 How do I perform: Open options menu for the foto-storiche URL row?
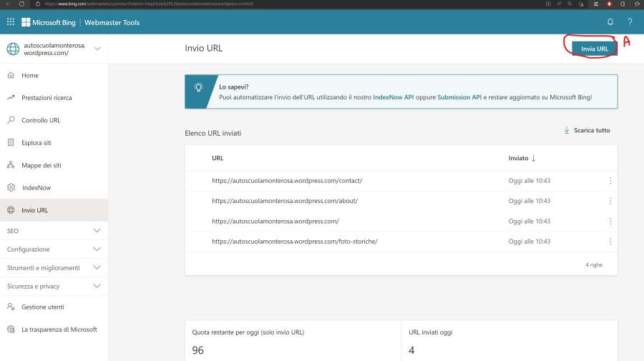point(610,242)
